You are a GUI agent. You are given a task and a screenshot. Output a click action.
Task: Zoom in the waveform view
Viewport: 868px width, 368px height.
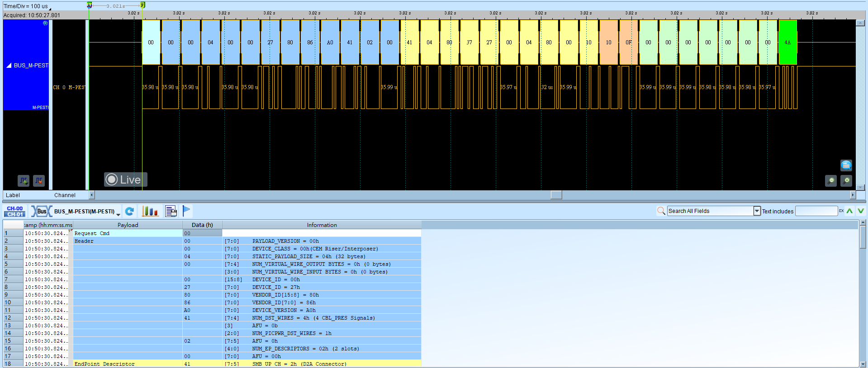[846, 181]
